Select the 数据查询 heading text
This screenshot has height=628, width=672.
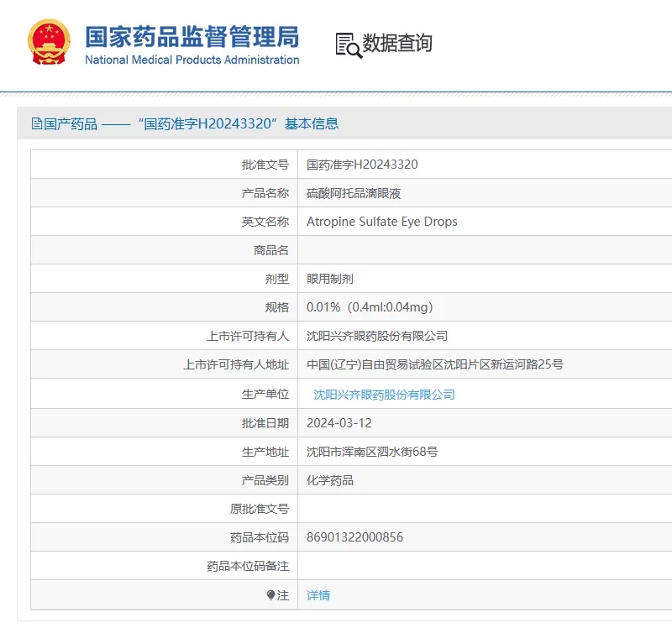click(397, 43)
